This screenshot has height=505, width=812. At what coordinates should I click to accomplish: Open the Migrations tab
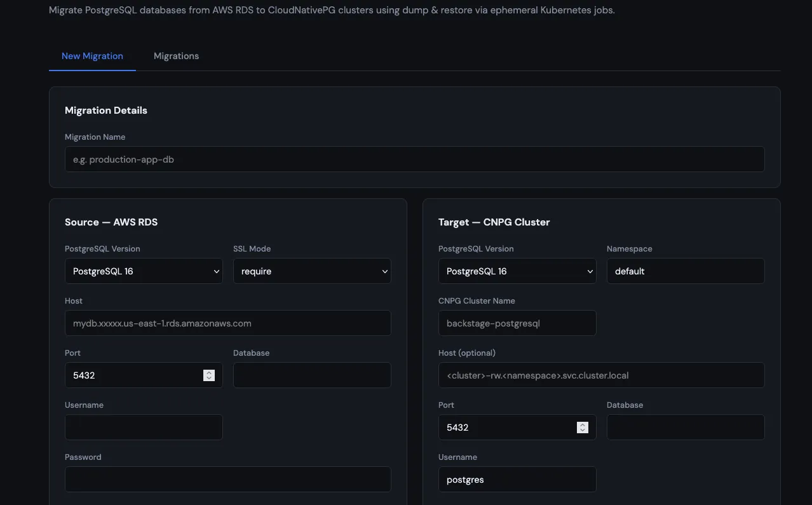(176, 56)
